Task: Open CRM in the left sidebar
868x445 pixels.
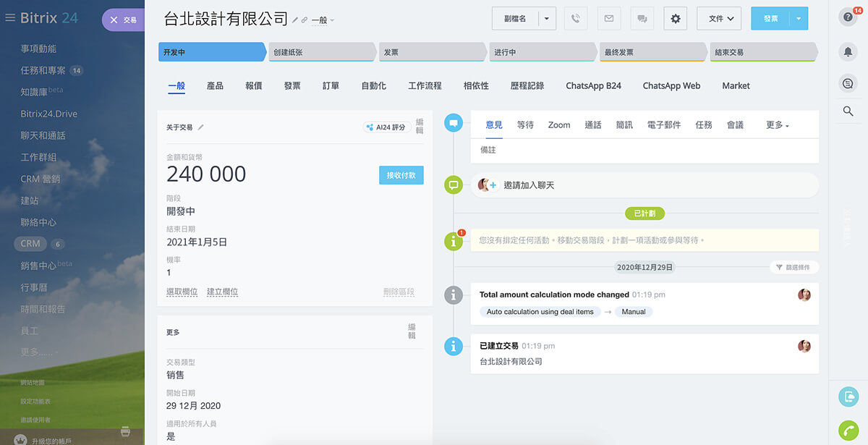Action: pyautogui.click(x=30, y=244)
